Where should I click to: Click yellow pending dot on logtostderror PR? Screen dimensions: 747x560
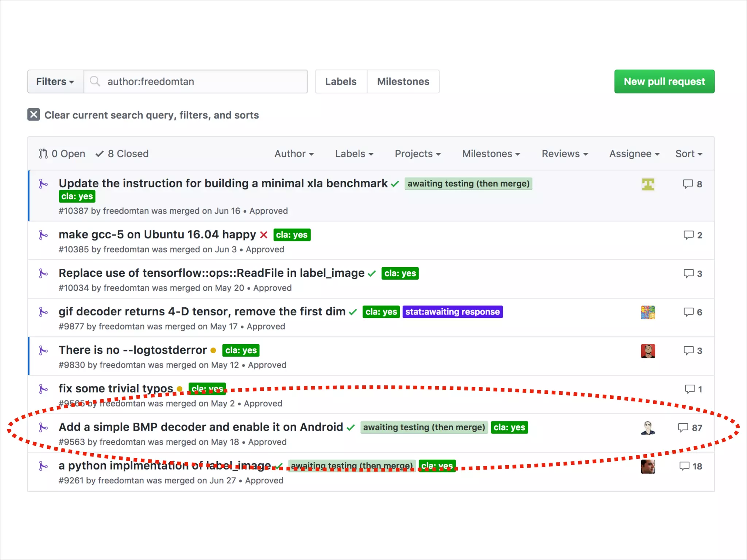point(213,350)
